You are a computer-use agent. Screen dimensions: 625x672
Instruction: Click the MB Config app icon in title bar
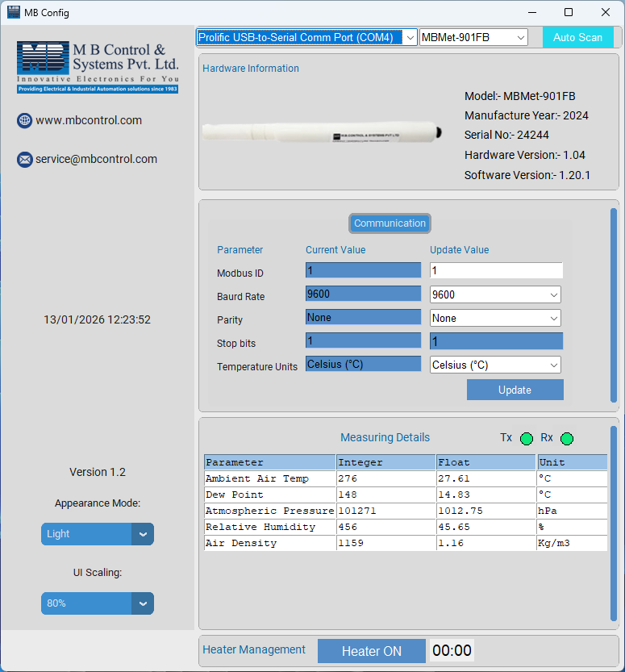pyautogui.click(x=13, y=12)
